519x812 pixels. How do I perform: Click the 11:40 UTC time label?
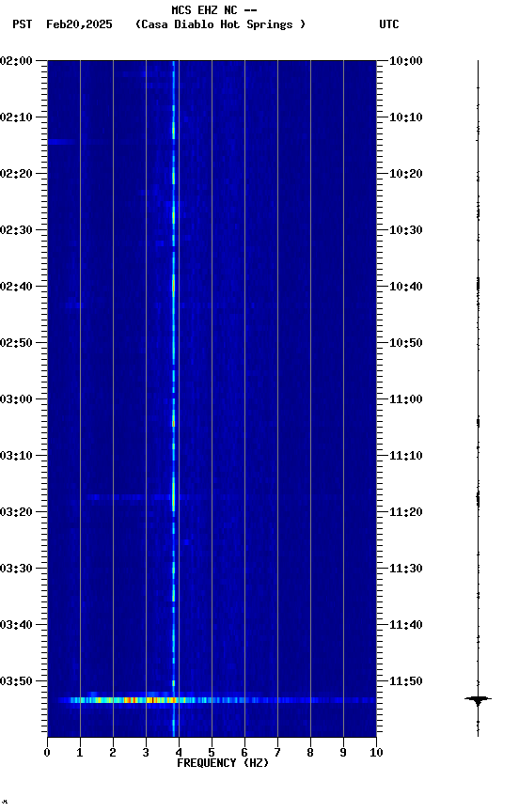point(406,625)
